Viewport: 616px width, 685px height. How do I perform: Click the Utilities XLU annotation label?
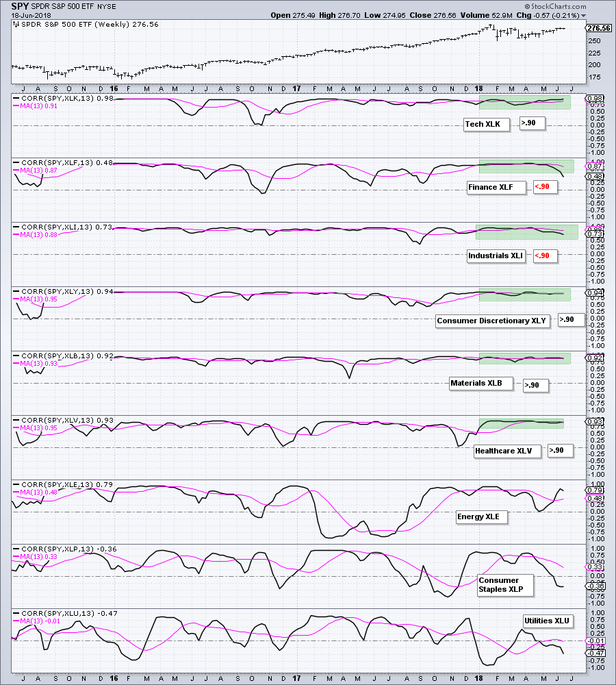tap(547, 621)
